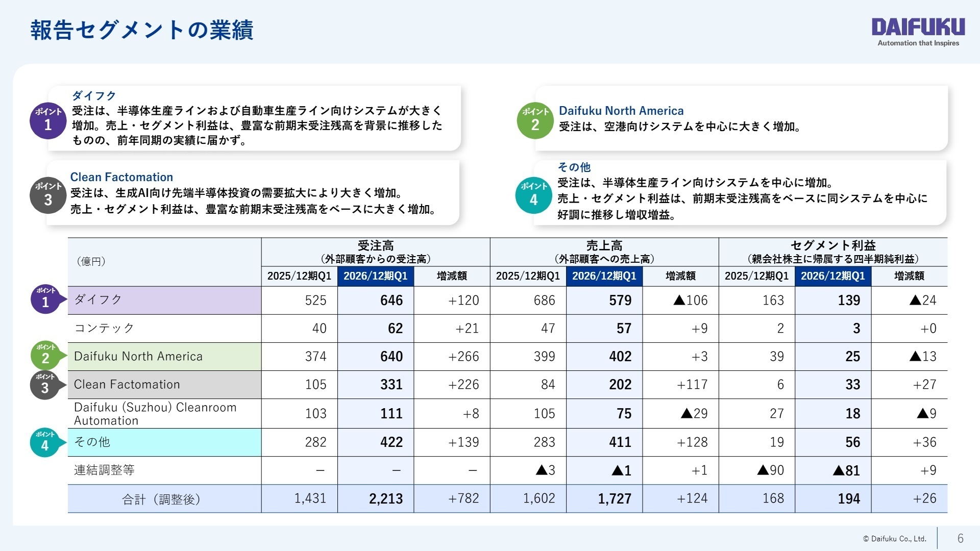Click the Suzhou Cleanroom orders value 111

[x=391, y=413]
